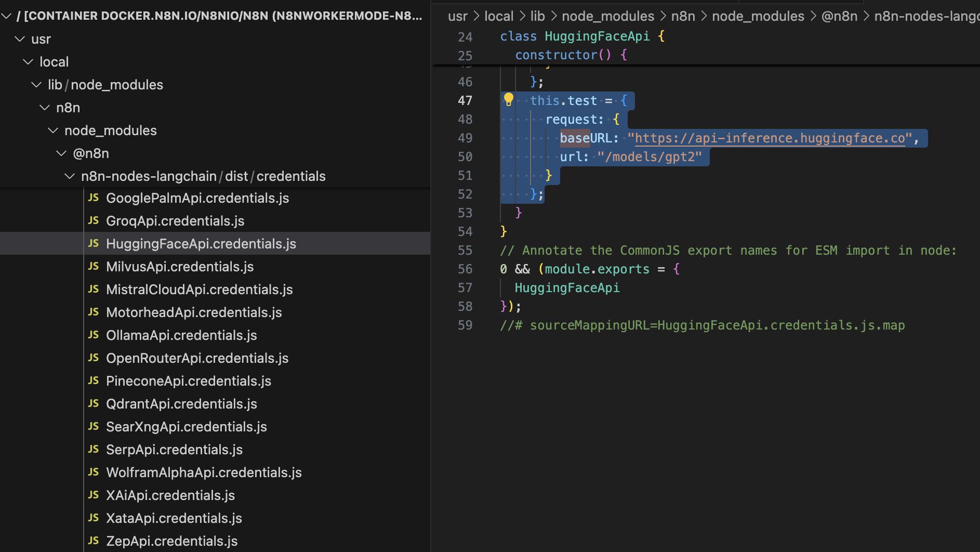Click line number 47 in gutter
The image size is (980, 552).
[465, 100]
